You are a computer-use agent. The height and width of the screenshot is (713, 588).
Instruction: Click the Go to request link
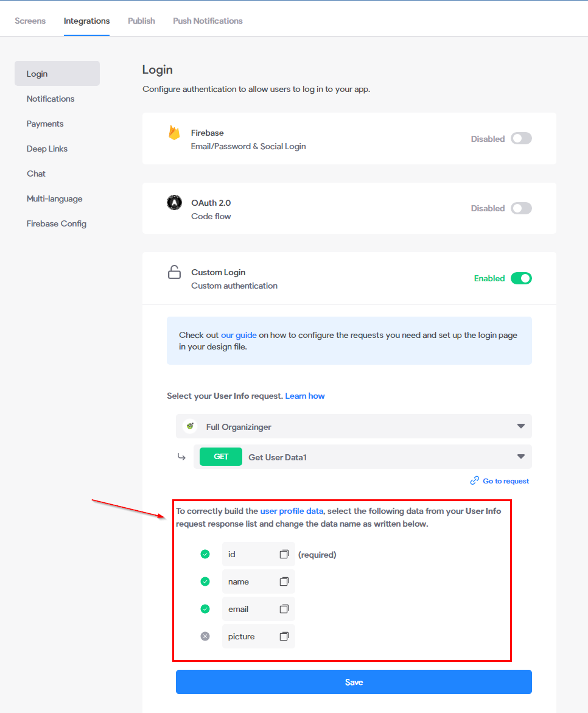coord(506,481)
